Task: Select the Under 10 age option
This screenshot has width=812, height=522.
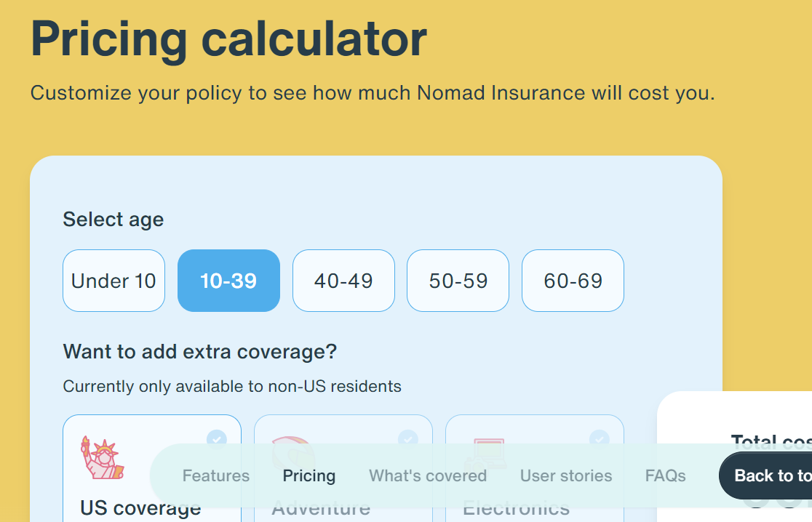Action: pyautogui.click(x=114, y=281)
